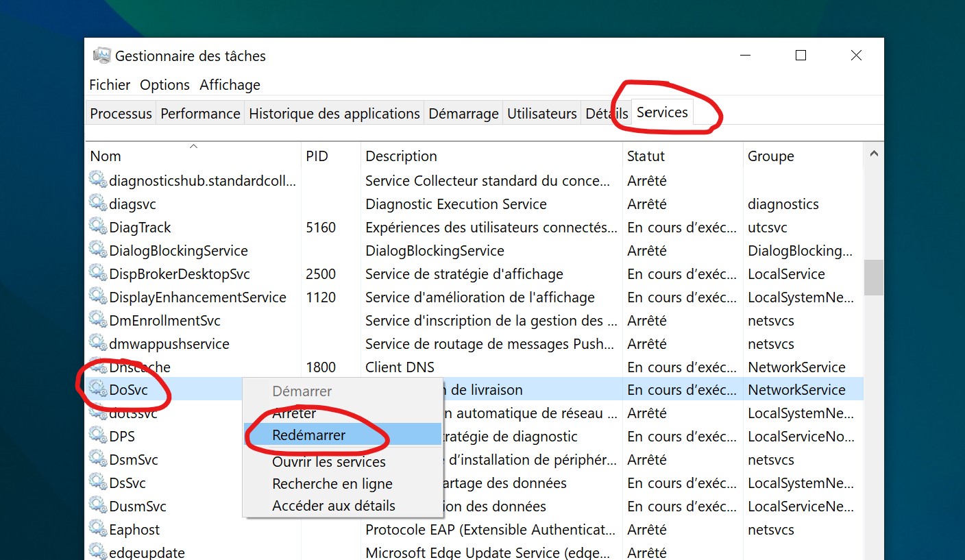Screen dimensions: 965x560
Task: Open the Affichage menu
Action: [x=230, y=85]
